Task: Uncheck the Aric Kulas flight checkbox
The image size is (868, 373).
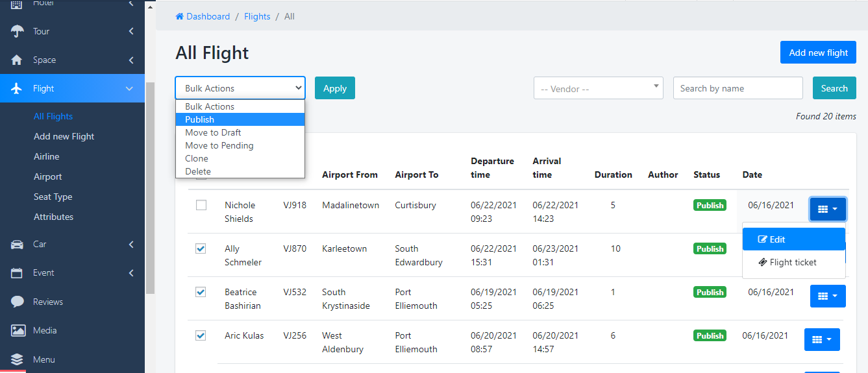Action: [x=201, y=335]
